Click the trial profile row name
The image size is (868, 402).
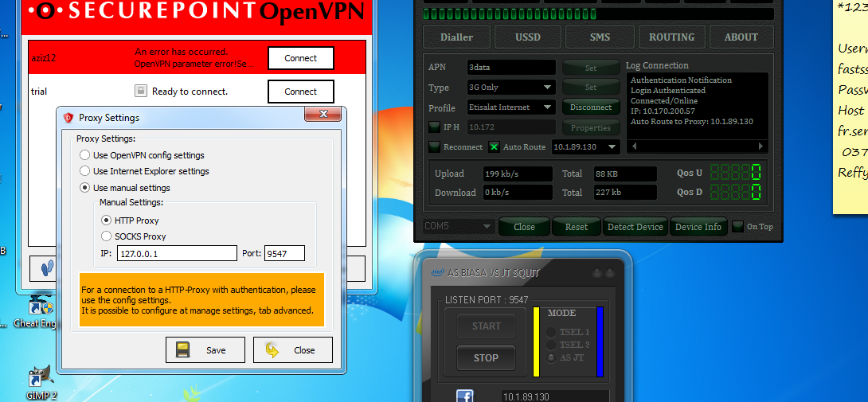click(x=39, y=92)
